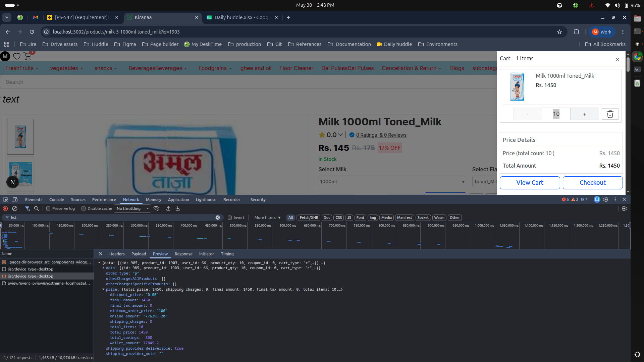This screenshot has height=362, width=644.
Task: Toggle the CSS request type filter
Action: 339,218
